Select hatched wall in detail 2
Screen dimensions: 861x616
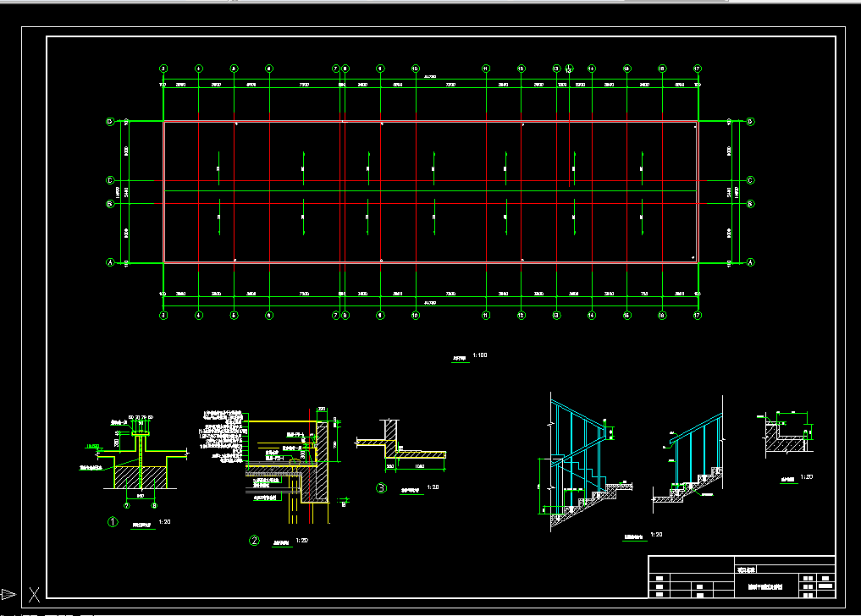pos(322,461)
